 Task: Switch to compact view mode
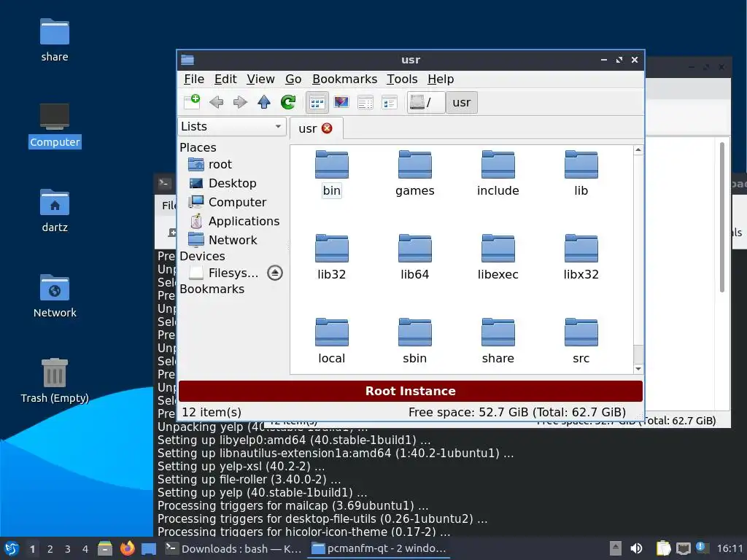390,102
